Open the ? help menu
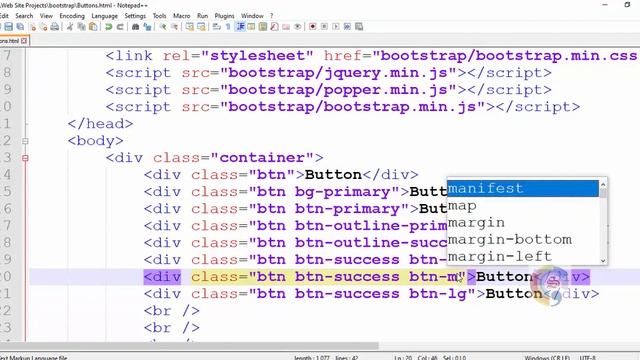The image size is (640, 360). [271, 16]
